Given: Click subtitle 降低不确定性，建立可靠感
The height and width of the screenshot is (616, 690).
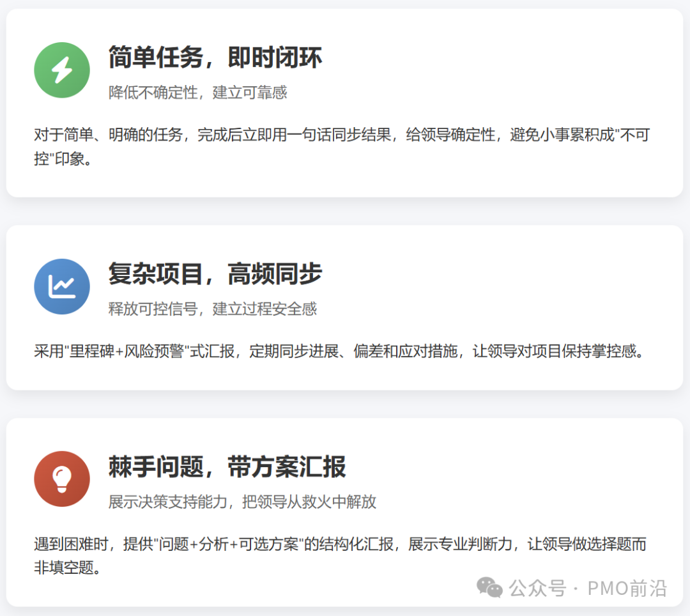Looking at the screenshot, I should [197, 93].
